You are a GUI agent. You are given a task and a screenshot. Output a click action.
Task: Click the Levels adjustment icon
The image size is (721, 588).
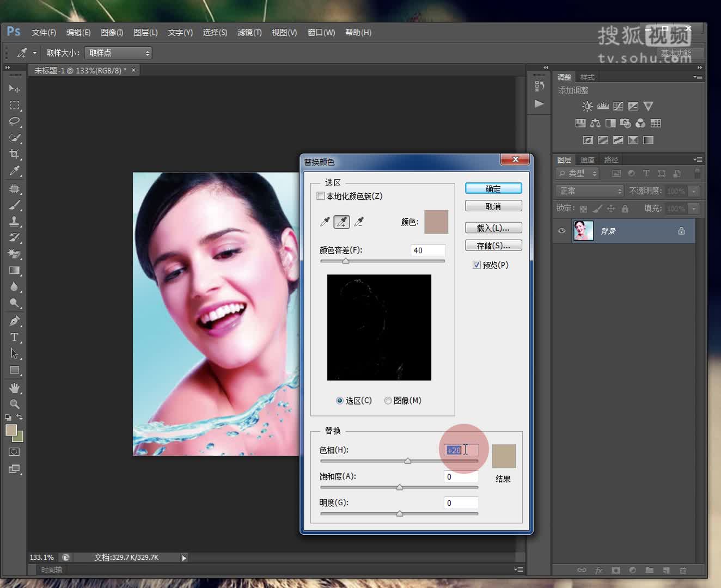click(603, 106)
